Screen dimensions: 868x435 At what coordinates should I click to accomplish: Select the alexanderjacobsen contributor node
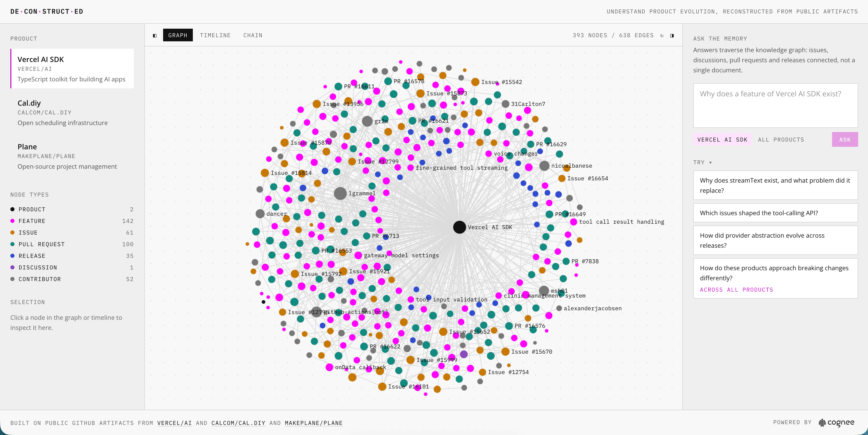coord(559,308)
